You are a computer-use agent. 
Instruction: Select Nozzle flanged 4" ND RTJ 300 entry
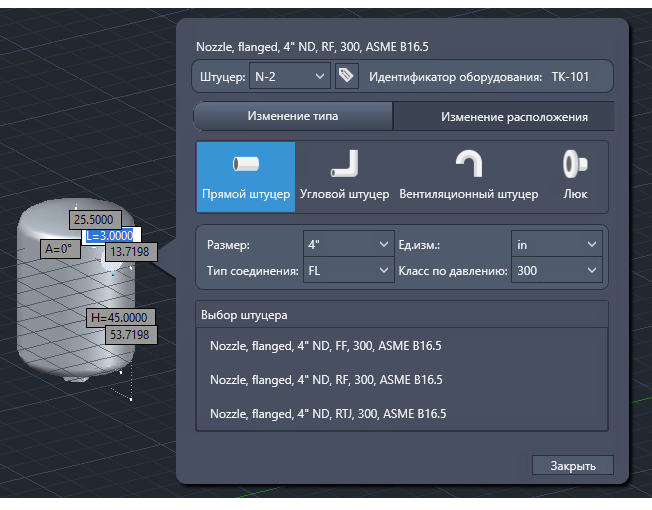tap(402, 414)
